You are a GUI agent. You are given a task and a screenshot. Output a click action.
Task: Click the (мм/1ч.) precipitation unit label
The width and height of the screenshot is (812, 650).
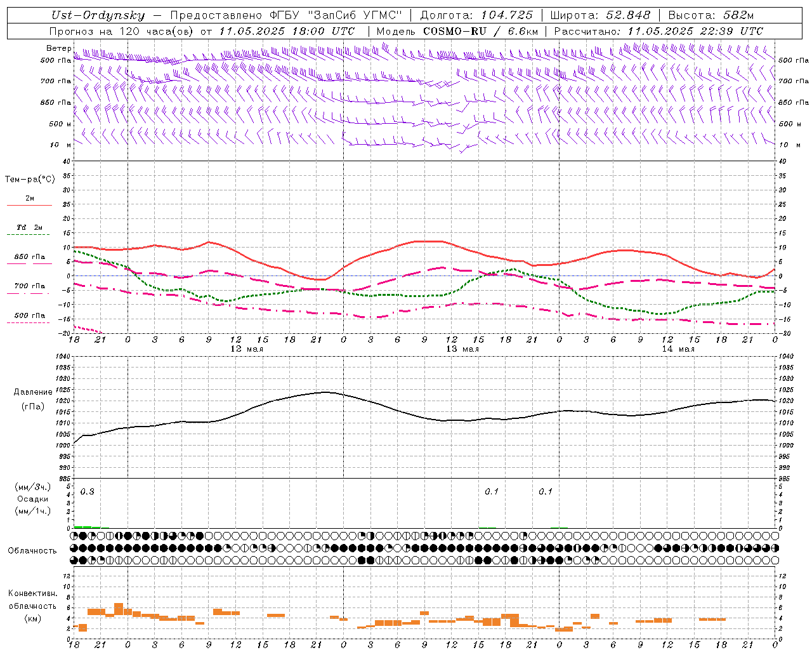pyautogui.click(x=33, y=510)
